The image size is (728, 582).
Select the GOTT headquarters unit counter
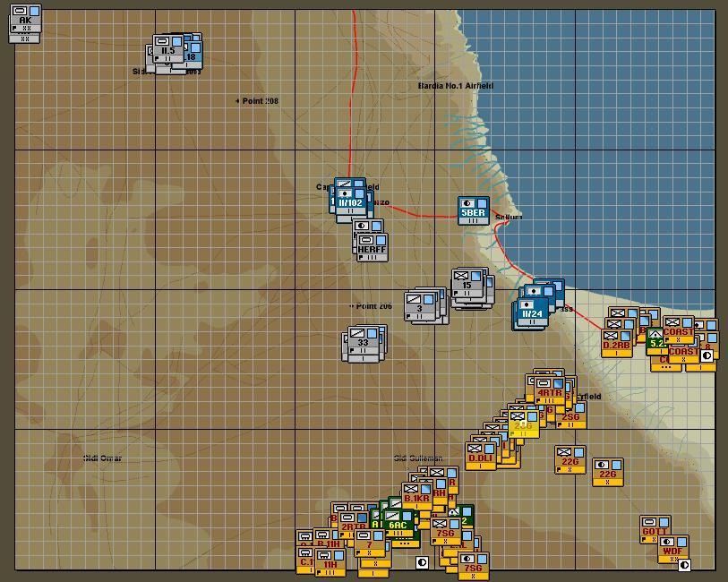point(655,529)
